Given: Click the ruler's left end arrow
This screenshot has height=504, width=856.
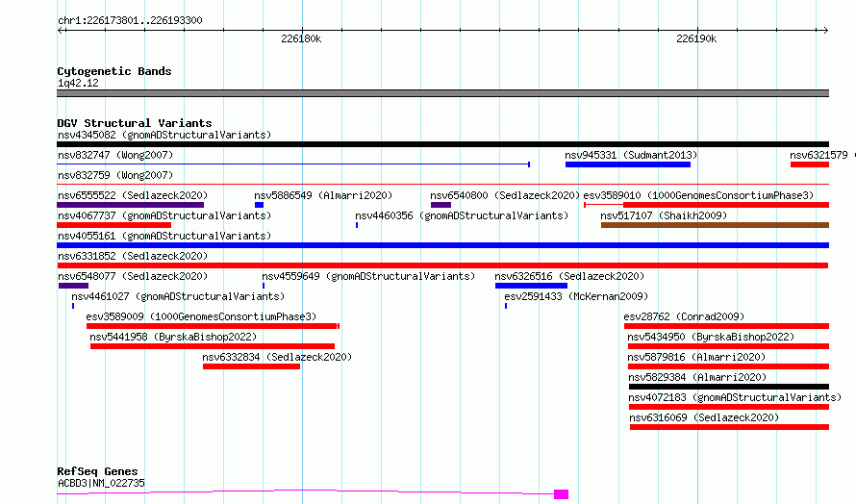Looking at the screenshot, I should coord(61,31).
